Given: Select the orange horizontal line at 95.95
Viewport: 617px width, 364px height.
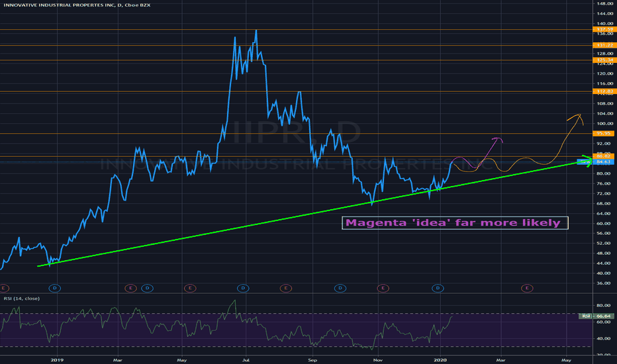Looking at the screenshot, I should 296,134.
